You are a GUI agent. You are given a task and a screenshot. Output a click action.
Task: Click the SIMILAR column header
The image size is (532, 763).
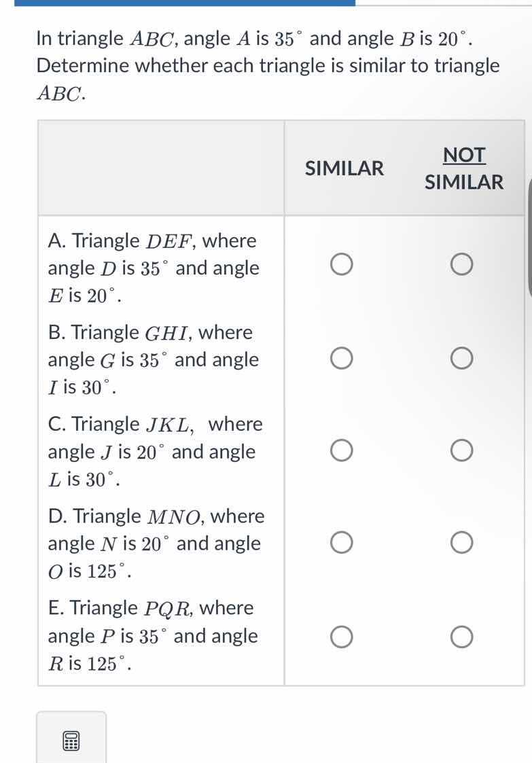coord(343,168)
